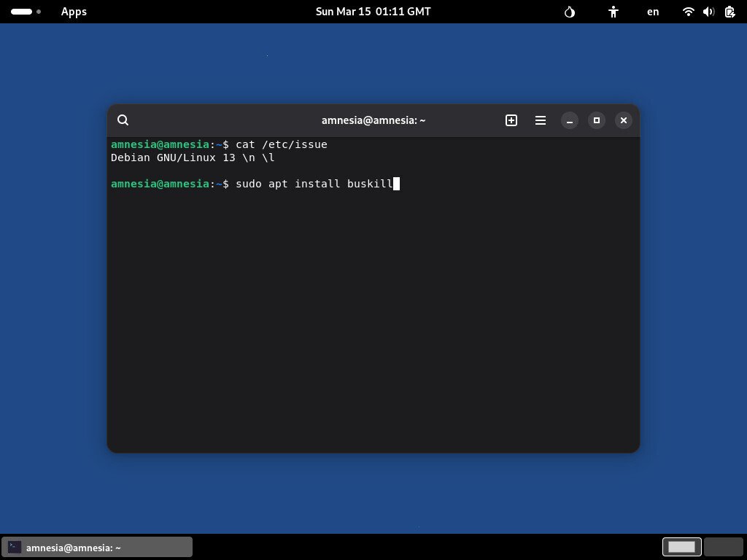Click the active workspace thumbnail

click(x=681, y=547)
